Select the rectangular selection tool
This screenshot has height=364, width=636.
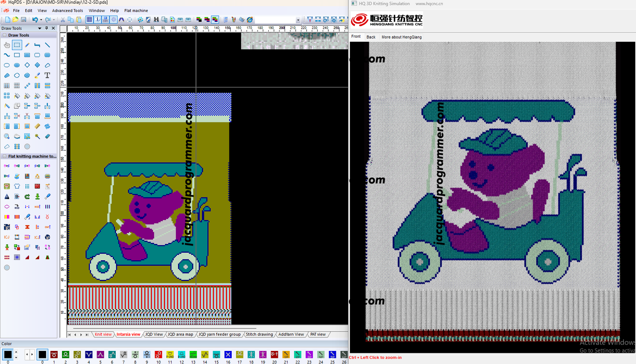point(17,45)
